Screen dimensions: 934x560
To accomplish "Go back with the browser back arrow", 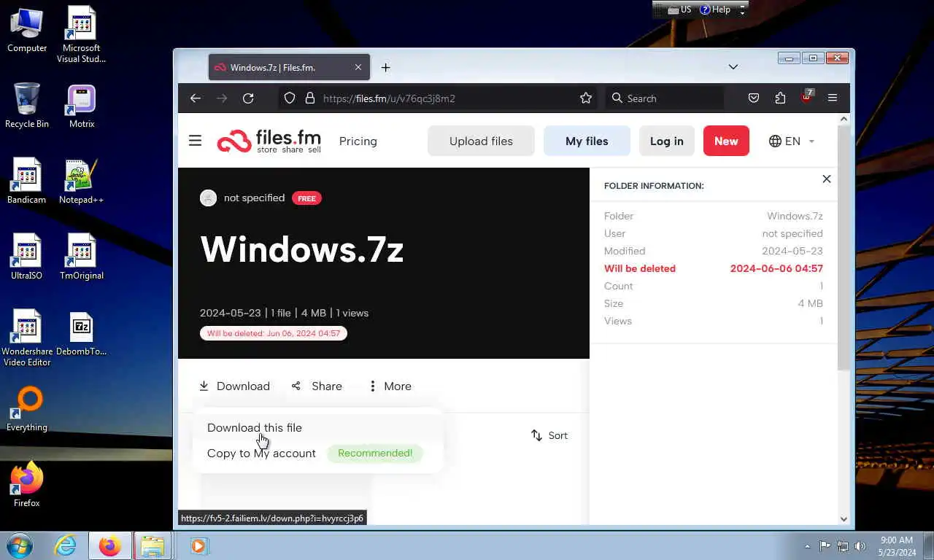I will point(195,98).
